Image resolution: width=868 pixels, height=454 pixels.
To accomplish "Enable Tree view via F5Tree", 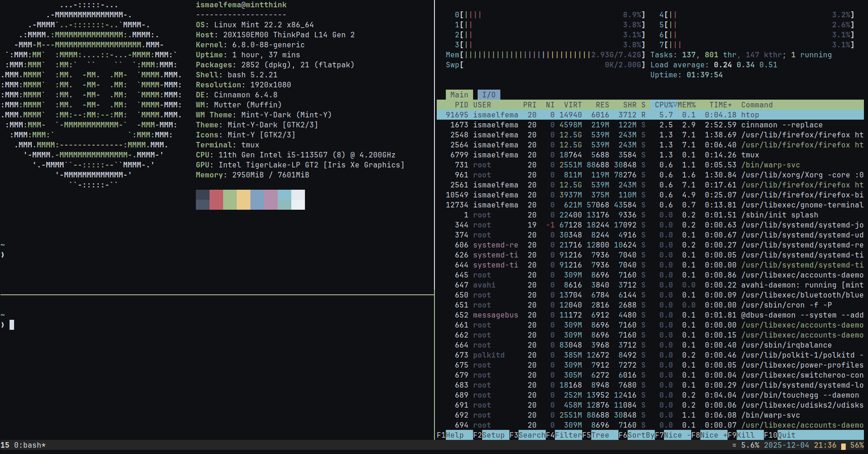I will pos(597,435).
